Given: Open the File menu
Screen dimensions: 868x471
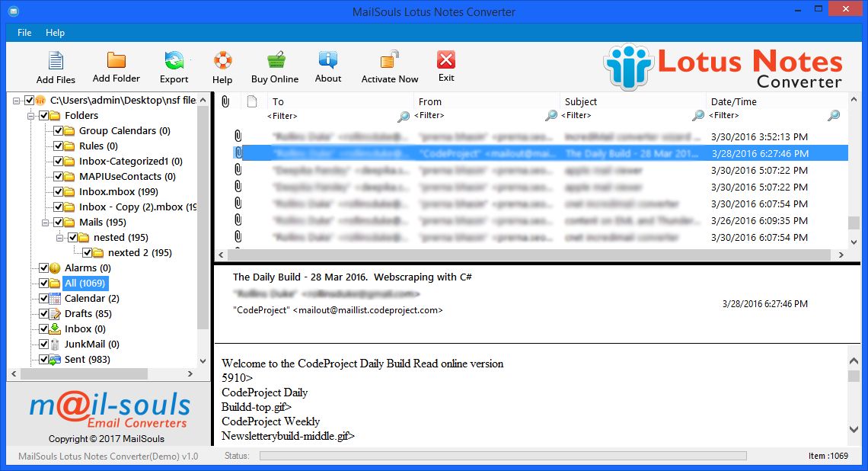Looking at the screenshot, I should (x=24, y=33).
